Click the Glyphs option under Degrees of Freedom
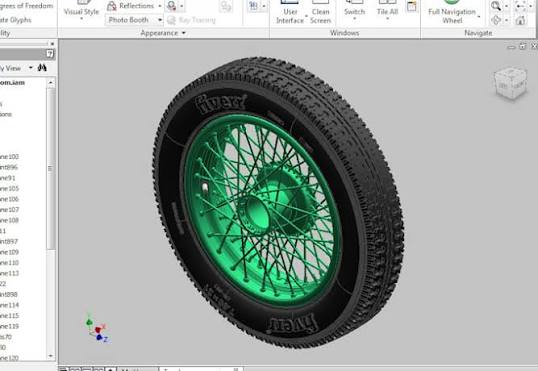The image size is (538, 371). click(15, 20)
